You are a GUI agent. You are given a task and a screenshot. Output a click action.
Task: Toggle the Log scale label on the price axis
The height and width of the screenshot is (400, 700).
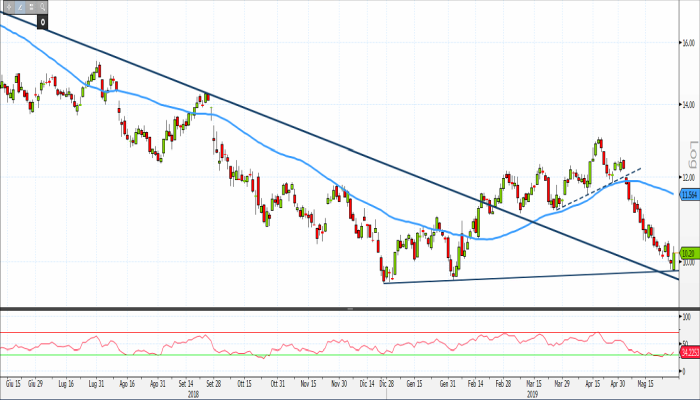coord(693,153)
